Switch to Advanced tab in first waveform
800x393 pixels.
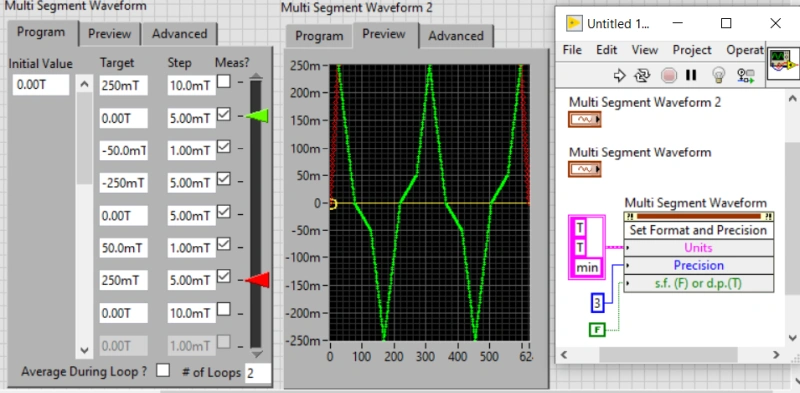pyautogui.click(x=180, y=34)
